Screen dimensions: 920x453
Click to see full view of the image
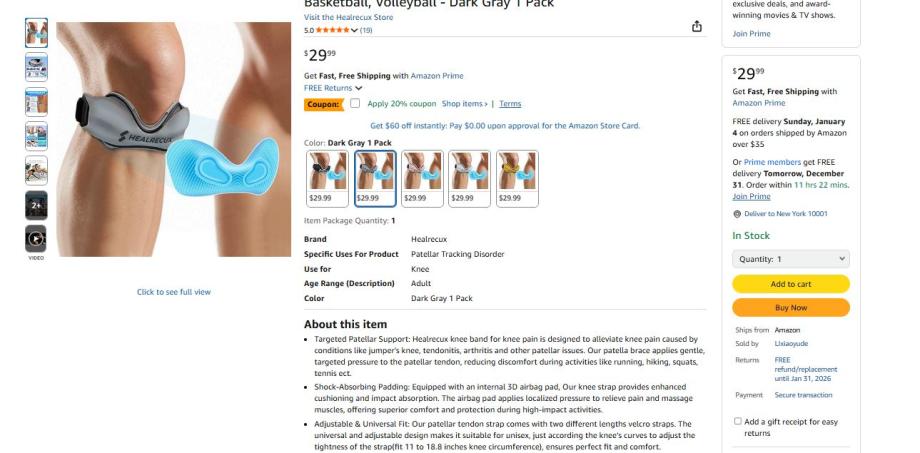tap(174, 292)
